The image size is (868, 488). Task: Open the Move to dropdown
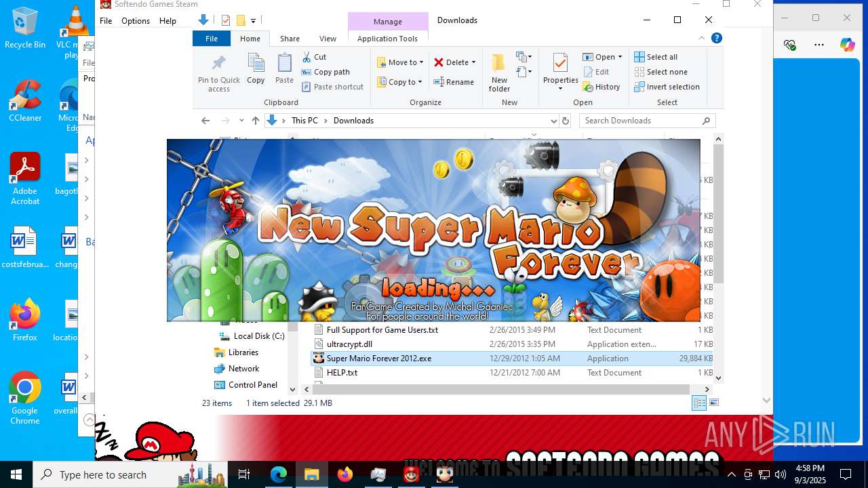(400, 62)
